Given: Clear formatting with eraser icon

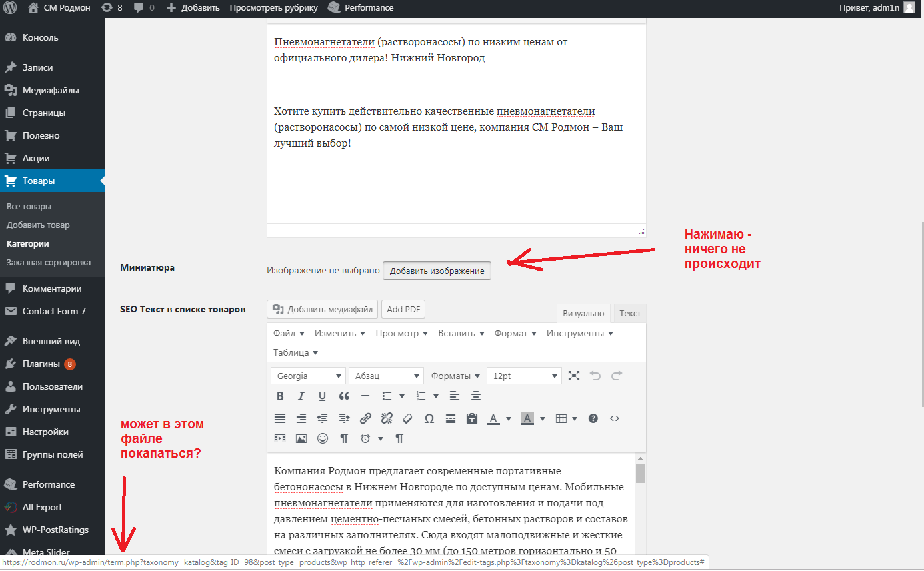Looking at the screenshot, I should (408, 418).
